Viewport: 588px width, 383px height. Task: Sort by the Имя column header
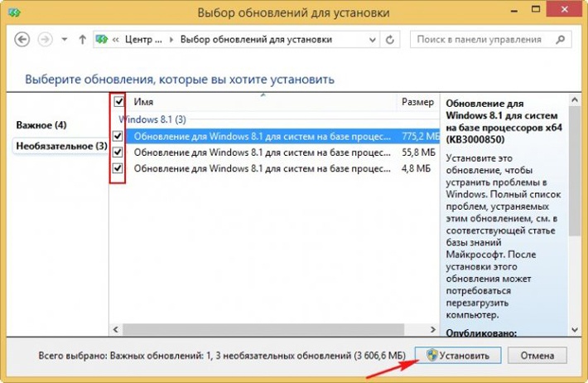263,102
